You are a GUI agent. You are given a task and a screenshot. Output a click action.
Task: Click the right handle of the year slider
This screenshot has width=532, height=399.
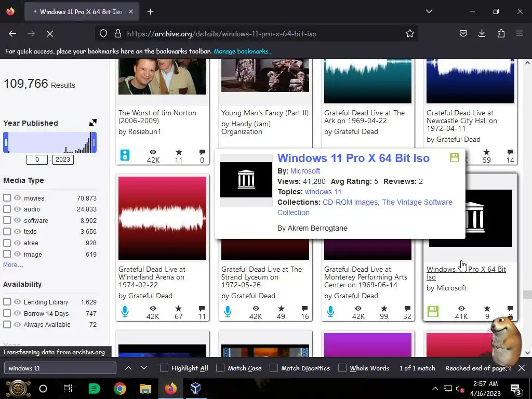point(95,142)
